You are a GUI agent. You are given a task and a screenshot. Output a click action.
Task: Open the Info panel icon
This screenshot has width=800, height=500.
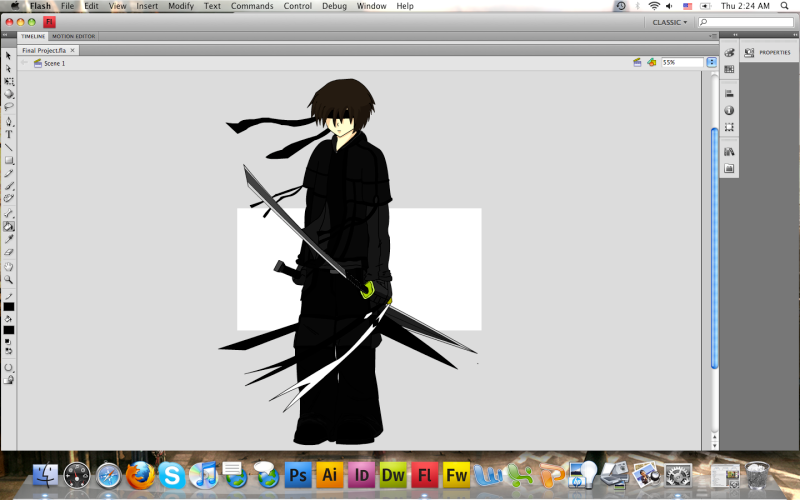coord(729,110)
